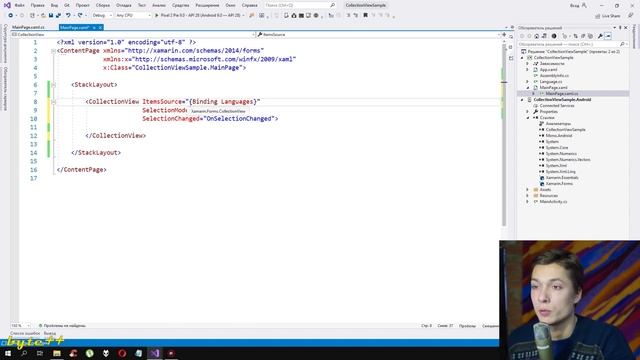Open the Справка menu
Image resolution: width=640 pixels, height=360 pixels.
click(249, 5)
